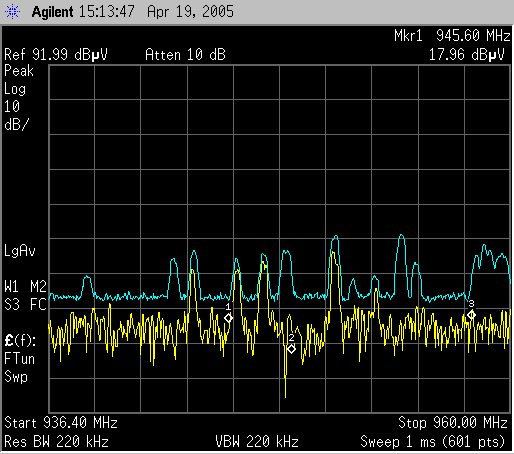Click the Stop 960.00 MHz label
This screenshot has height=454, width=514.
[x=453, y=423]
